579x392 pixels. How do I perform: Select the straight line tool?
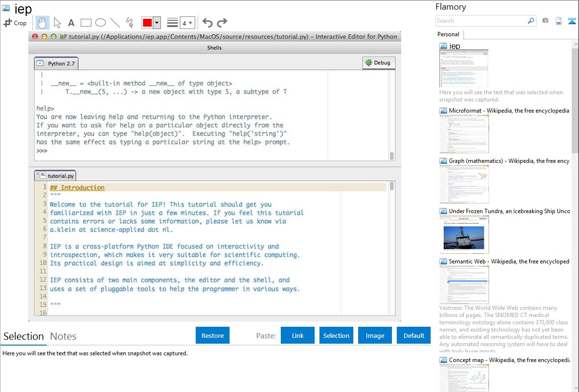pyautogui.click(x=115, y=23)
